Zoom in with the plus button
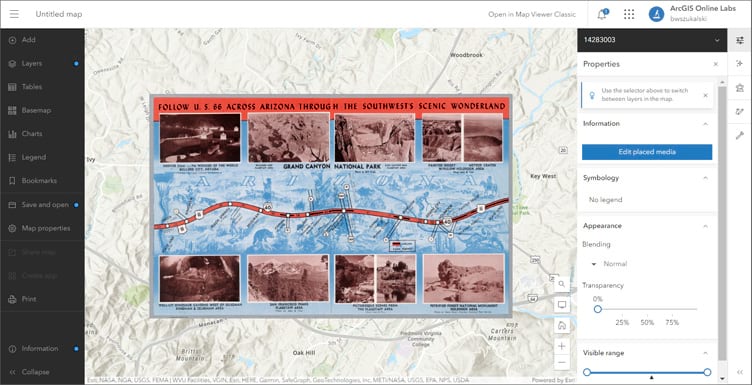This screenshot has height=385, width=752. (562, 346)
